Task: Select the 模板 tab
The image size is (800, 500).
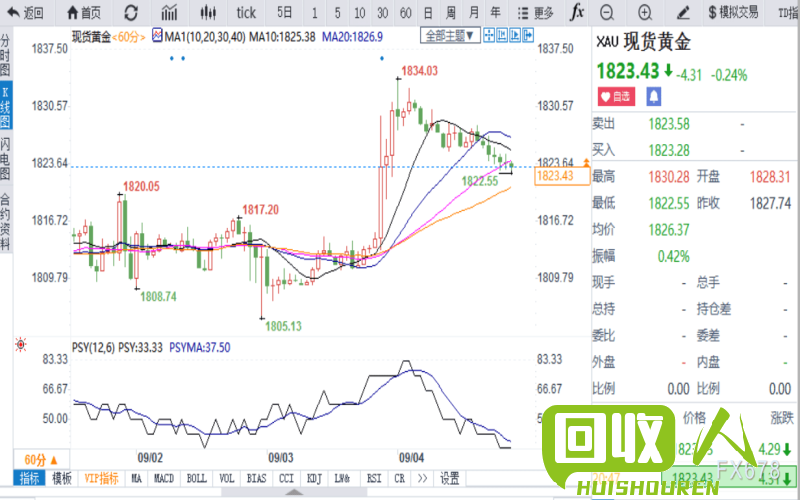Action: coord(62,479)
